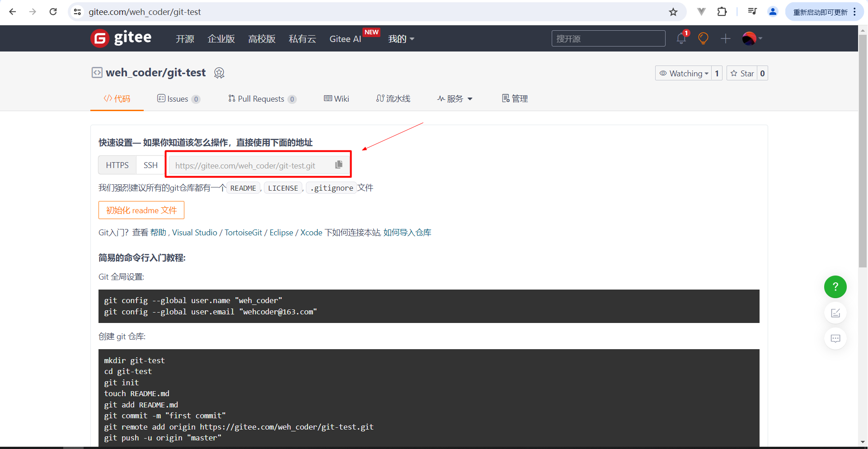Open the TortoiseGit link
868x449 pixels.
(x=243, y=232)
